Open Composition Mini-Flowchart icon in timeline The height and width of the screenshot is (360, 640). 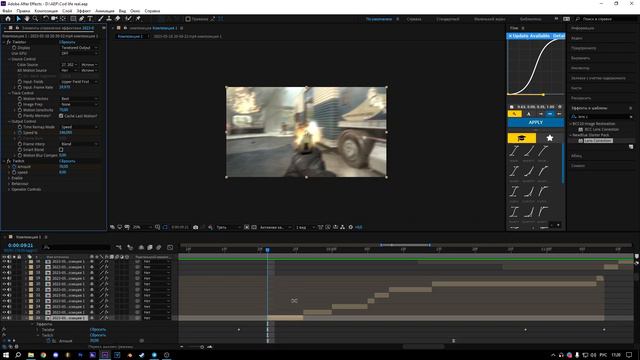click(118, 247)
